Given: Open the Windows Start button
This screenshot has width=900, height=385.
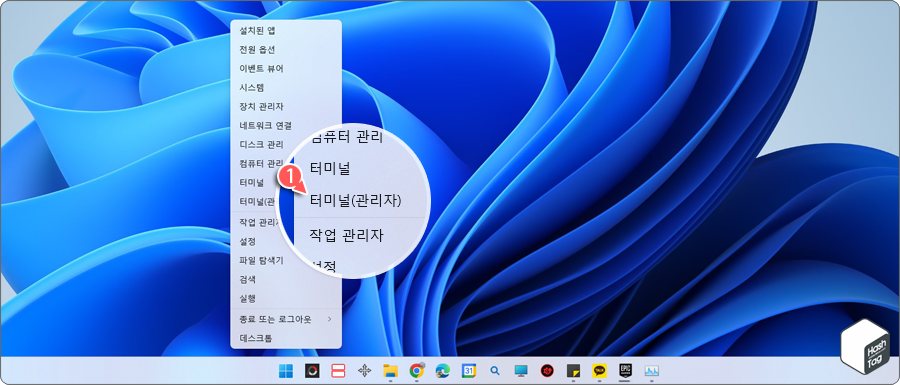Looking at the screenshot, I should tap(286, 371).
